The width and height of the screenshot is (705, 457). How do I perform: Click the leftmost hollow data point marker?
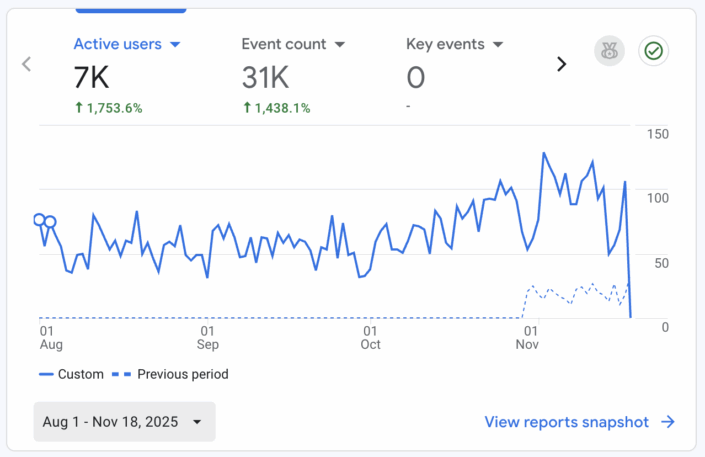tap(40, 220)
